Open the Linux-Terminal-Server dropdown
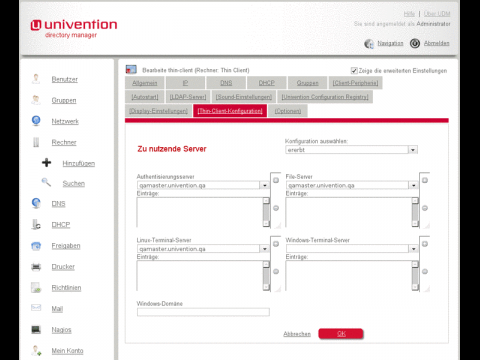The width and height of the screenshot is (480, 360). coord(203,249)
